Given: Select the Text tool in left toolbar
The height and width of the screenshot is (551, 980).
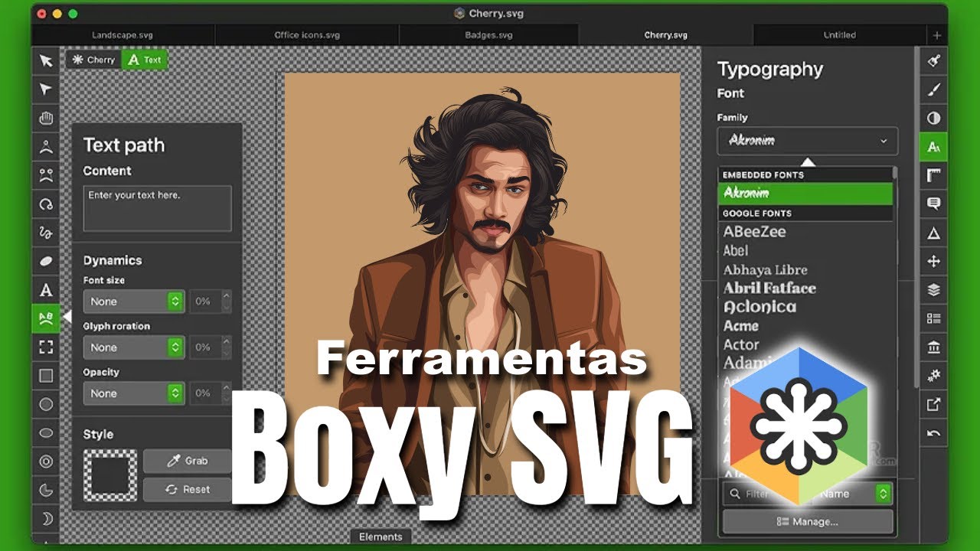Looking at the screenshot, I should tap(46, 290).
